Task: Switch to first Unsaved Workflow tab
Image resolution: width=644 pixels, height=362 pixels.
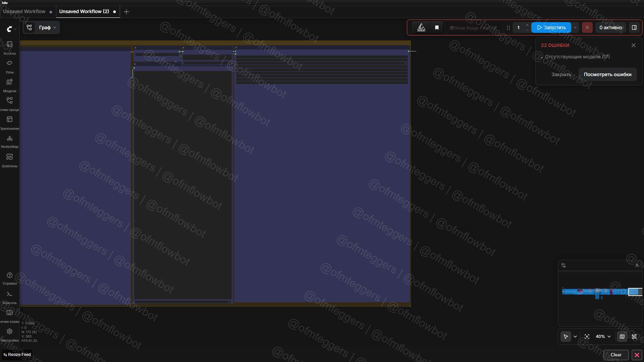Action: 24,11
